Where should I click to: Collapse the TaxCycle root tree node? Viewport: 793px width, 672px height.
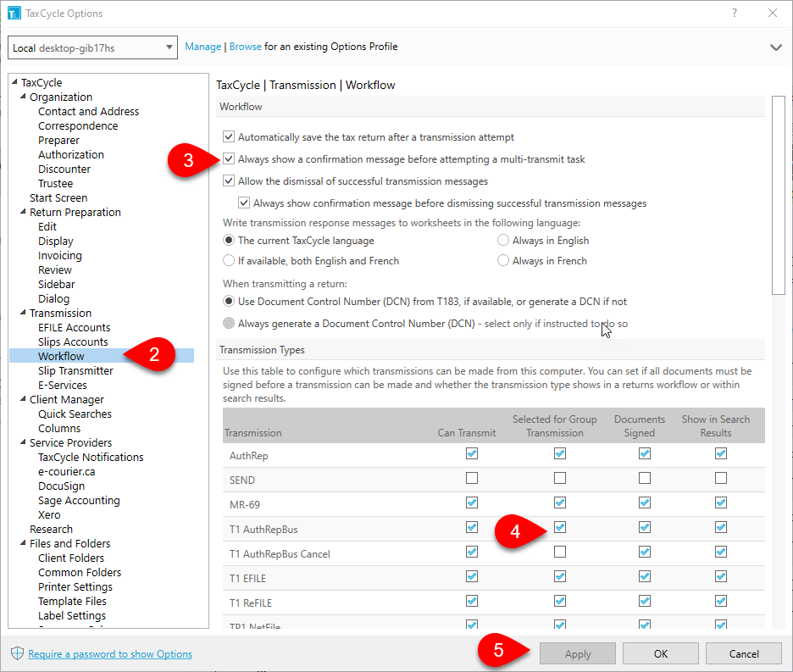pyautogui.click(x=14, y=81)
